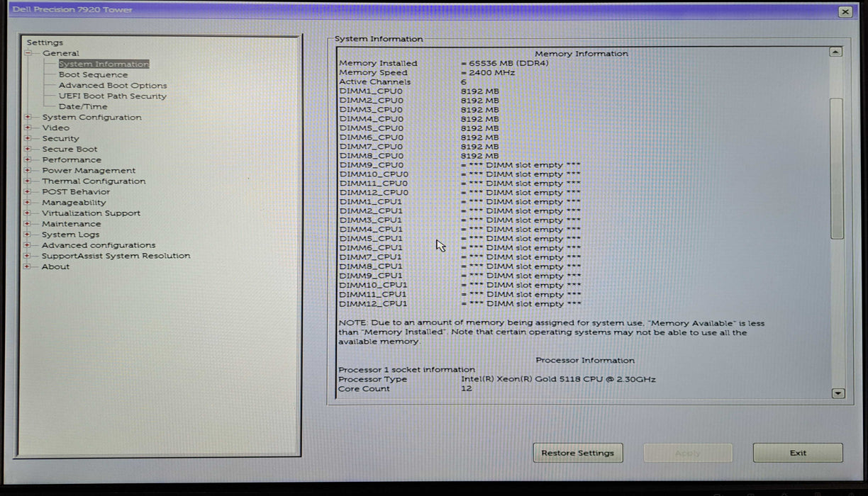This screenshot has width=868, height=496.
Task: Select UEFI Boot Path Security
Action: point(113,96)
